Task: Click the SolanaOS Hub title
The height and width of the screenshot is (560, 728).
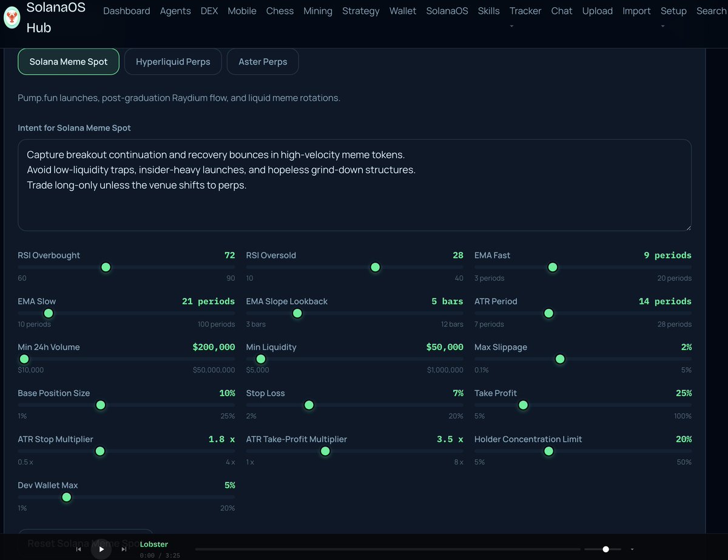Action: point(56,18)
